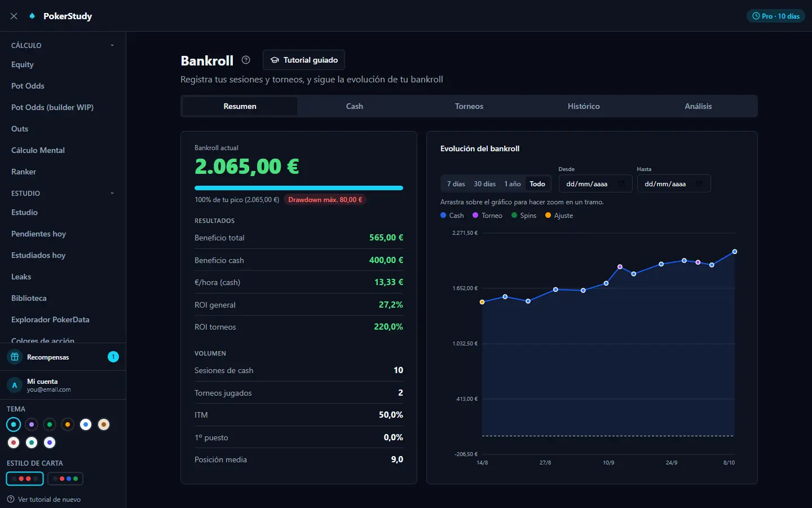Screen dimensions: 812x508
Task: Toggle the Ajuste series in chart legend
Action: pos(559,216)
